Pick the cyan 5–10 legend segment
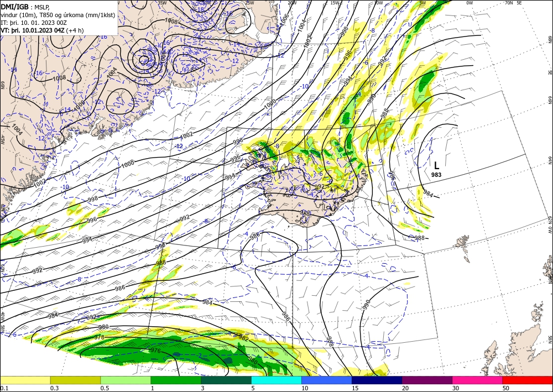Image resolution: width=553 pixels, height=392 pixels. 276,380
